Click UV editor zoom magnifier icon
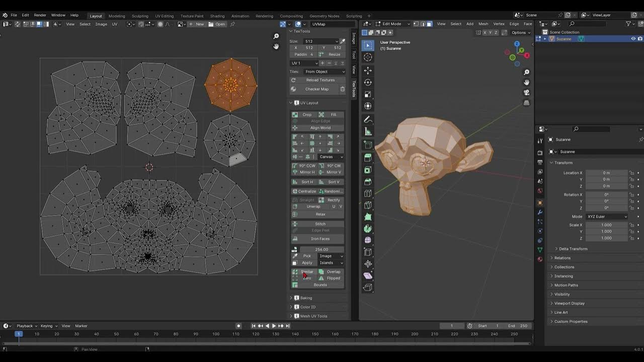The width and height of the screenshot is (644, 362). tap(276, 36)
